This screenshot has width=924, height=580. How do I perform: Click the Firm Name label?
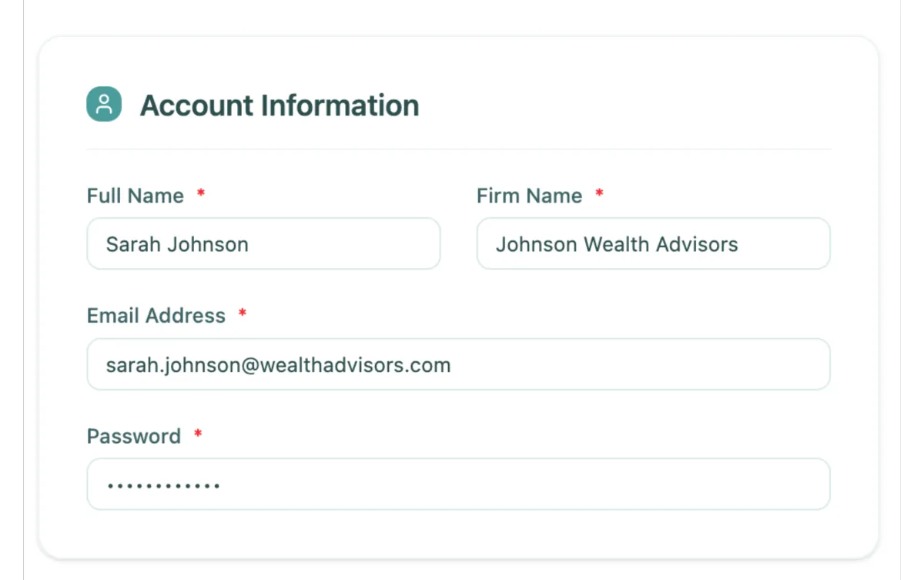529,196
